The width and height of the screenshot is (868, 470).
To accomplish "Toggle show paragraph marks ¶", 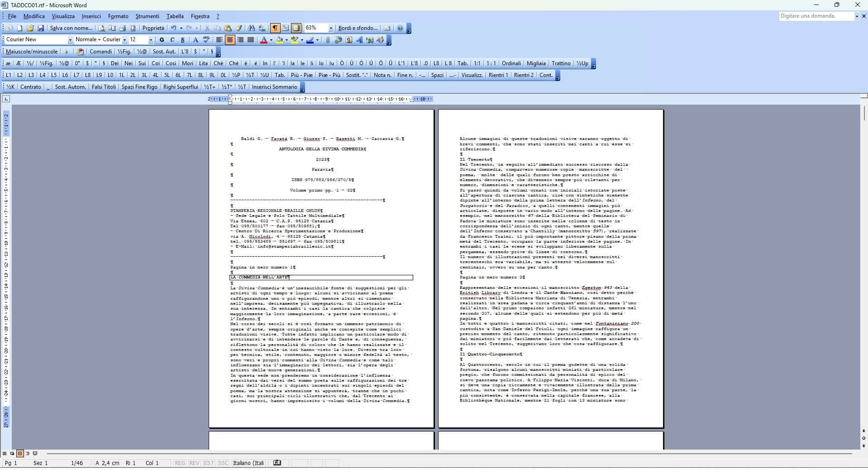I will 275,28.
